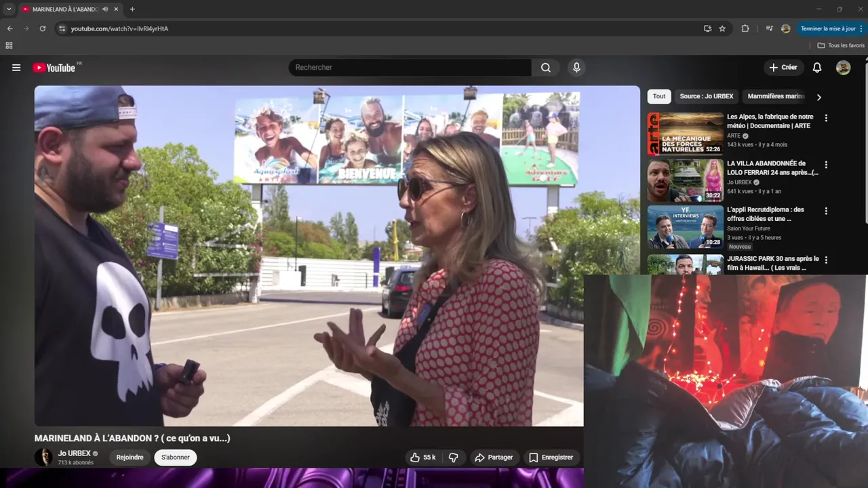Open the apps grid in bookmarks bar
The image size is (868, 488).
tap(9, 45)
